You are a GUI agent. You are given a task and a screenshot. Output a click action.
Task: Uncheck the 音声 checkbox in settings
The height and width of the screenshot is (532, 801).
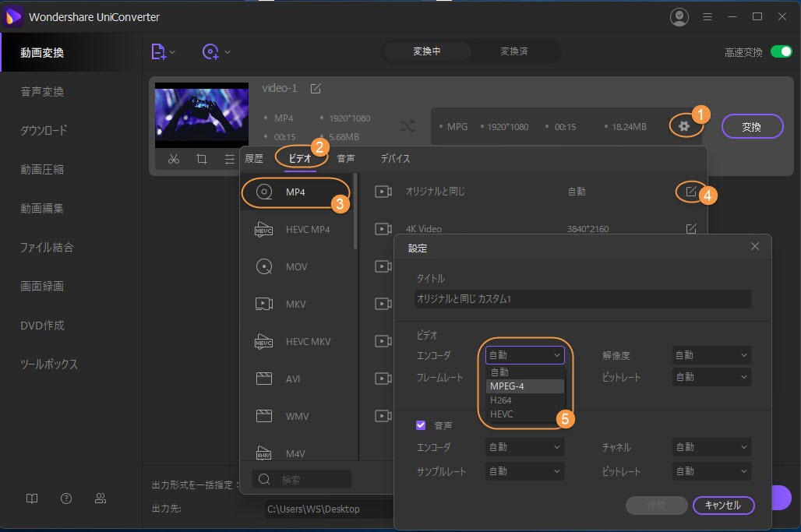(x=420, y=425)
